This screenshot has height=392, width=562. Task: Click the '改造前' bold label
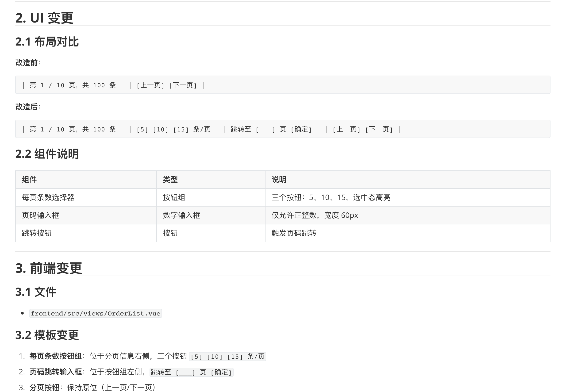point(27,63)
